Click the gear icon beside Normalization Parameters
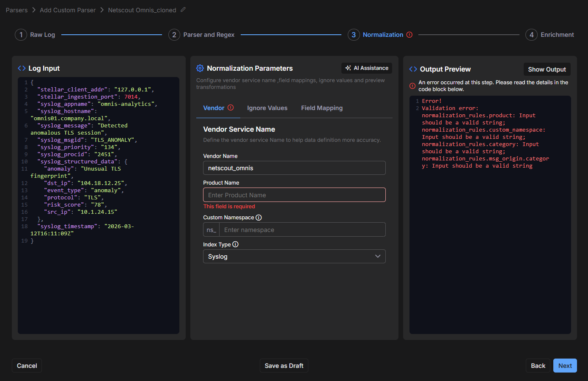This screenshot has height=381, width=588. [x=200, y=68]
